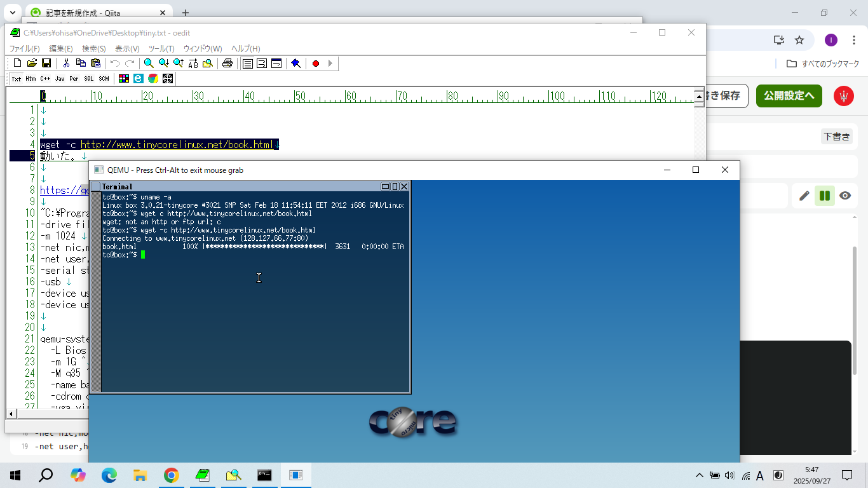
Task: Select Qiita split view mode
Action: coord(825,196)
